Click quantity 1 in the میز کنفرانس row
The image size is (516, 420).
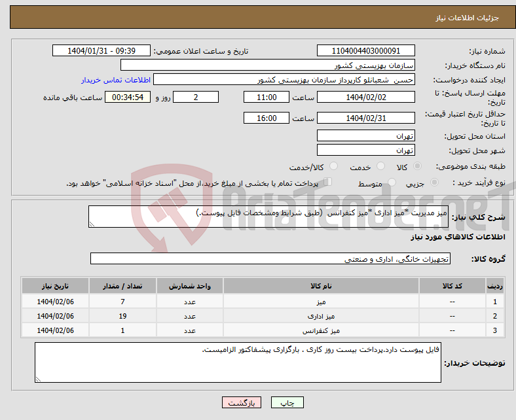122,330
